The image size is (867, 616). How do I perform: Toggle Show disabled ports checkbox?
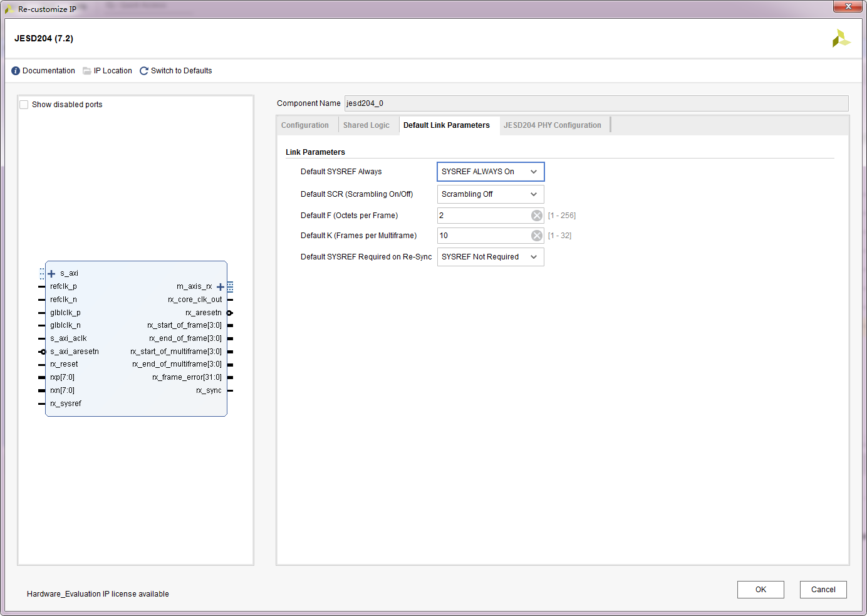(24, 105)
